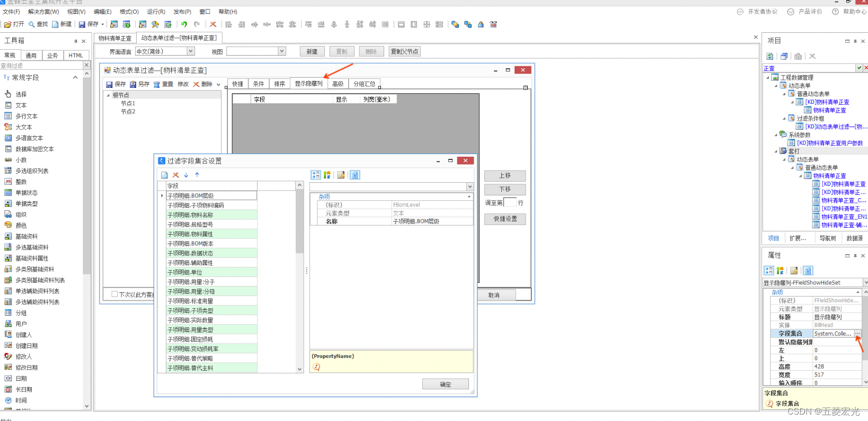The height and width of the screenshot is (421, 868).
Task: Click green checkmark next to project search box
Action: click(859, 68)
